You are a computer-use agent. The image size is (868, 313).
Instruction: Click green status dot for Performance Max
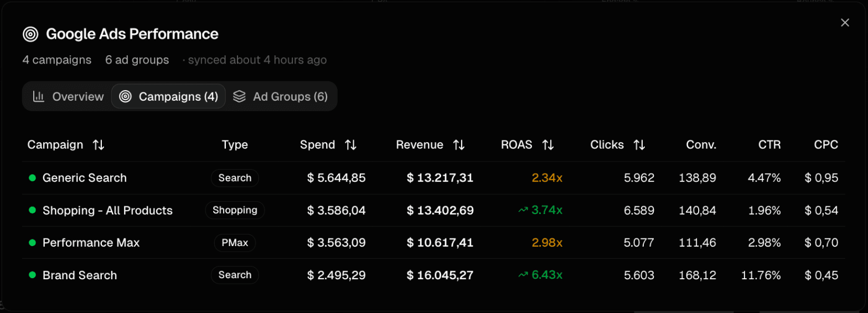point(32,243)
